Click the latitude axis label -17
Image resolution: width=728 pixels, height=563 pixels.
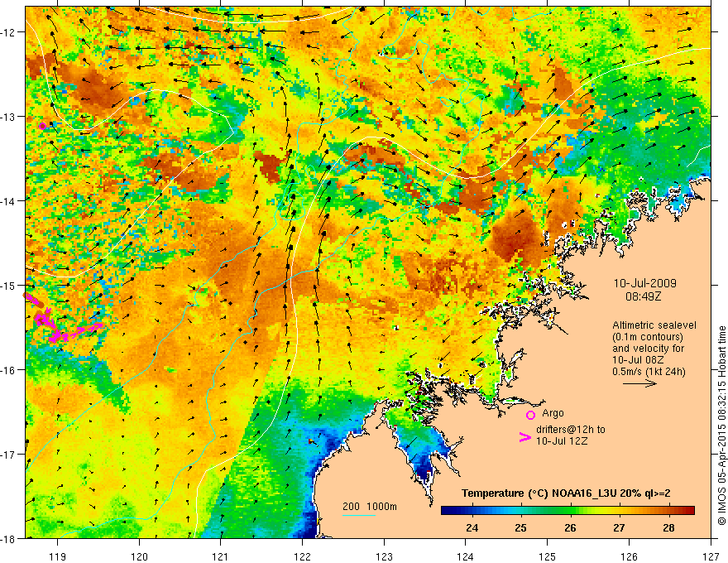pos(9,455)
